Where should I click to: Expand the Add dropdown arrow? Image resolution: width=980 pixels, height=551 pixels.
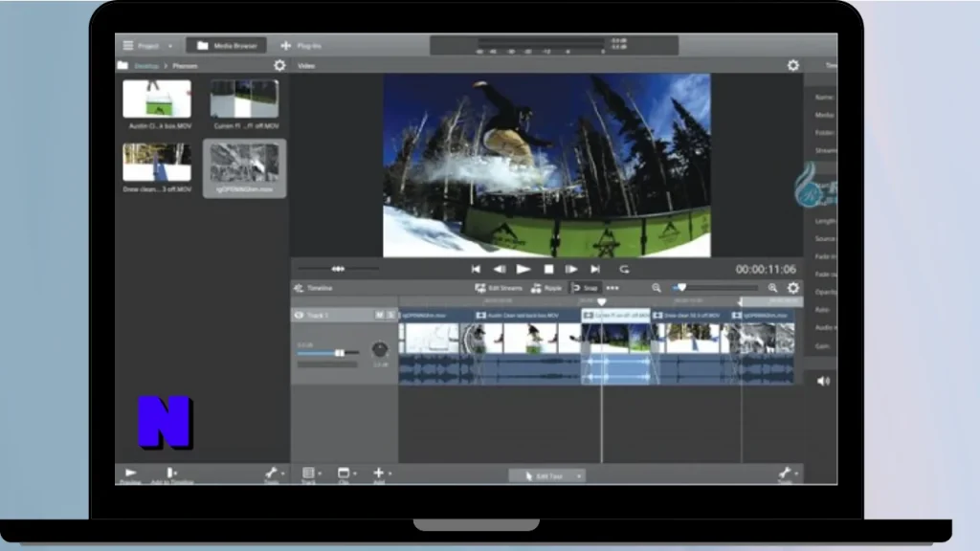coord(390,474)
